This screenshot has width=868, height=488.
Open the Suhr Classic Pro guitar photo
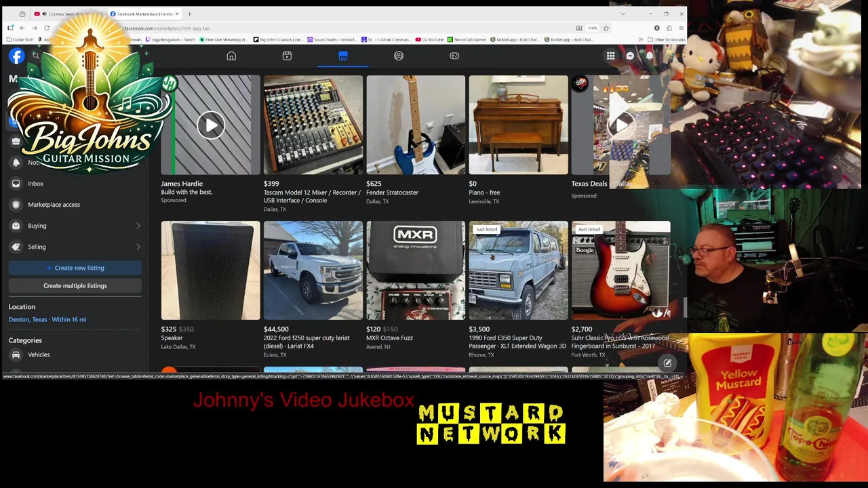(621, 270)
